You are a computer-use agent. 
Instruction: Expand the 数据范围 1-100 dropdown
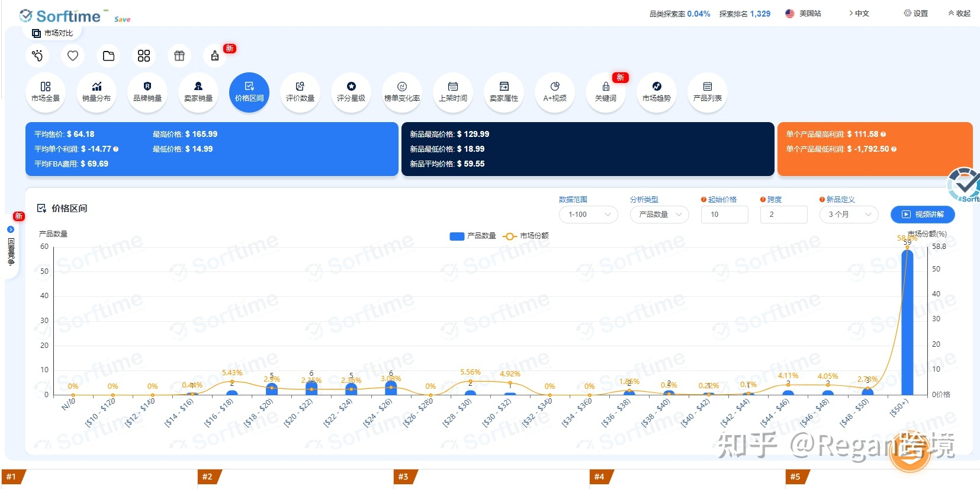588,215
